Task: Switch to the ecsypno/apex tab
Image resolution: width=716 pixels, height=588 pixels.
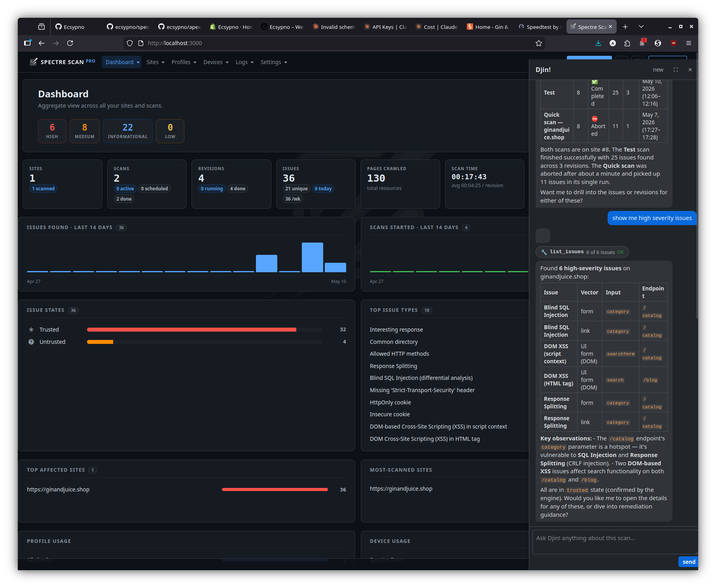Action: [x=179, y=27]
